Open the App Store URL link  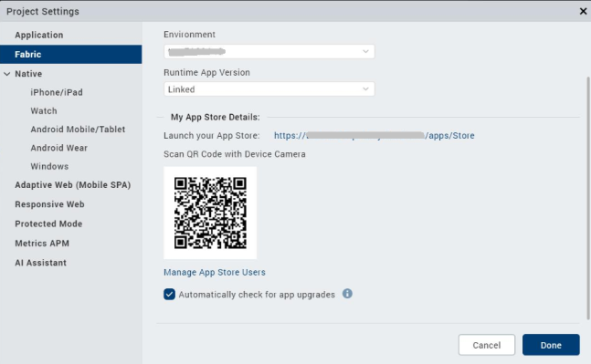375,136
